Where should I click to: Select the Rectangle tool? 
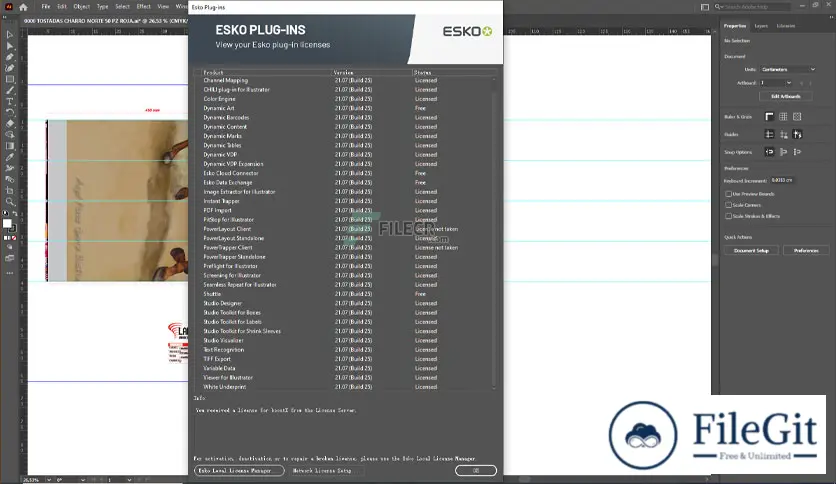pos(10,79)
